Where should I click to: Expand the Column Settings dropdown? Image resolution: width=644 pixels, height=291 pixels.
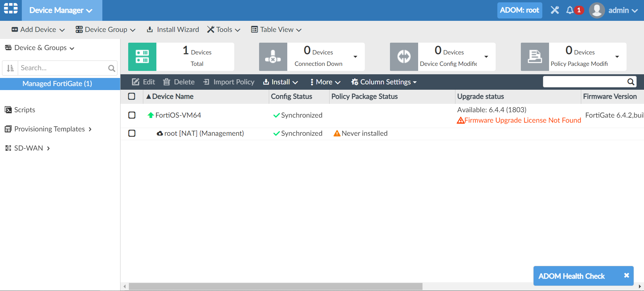(x=384, y=82)
